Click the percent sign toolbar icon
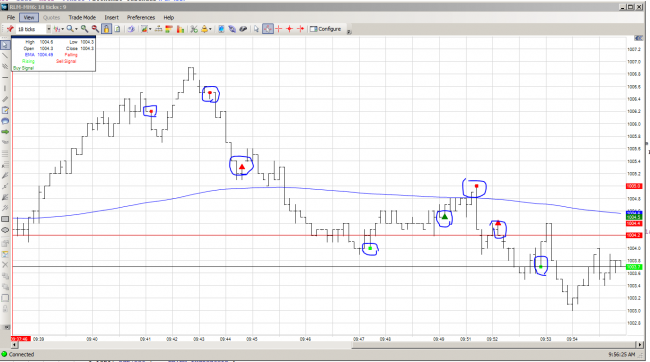The width and height of the screenshot is (650, 362). pyautogui.click(x=194, y=29)
